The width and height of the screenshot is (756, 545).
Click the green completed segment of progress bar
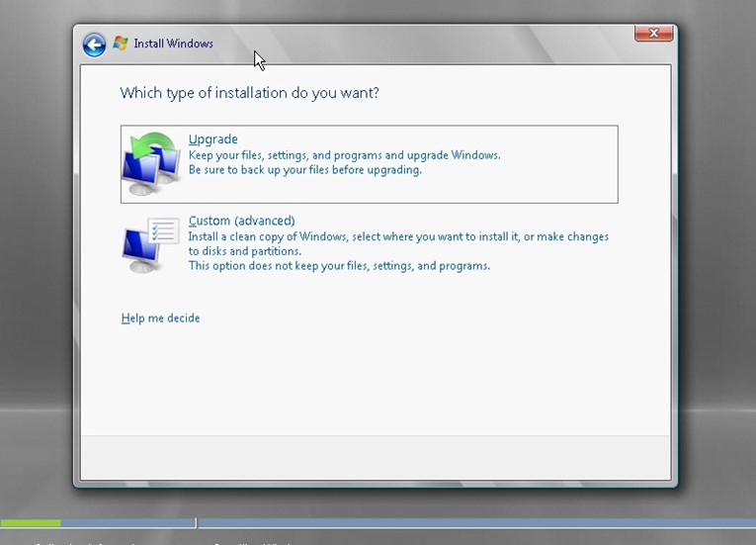click(30, 522)
